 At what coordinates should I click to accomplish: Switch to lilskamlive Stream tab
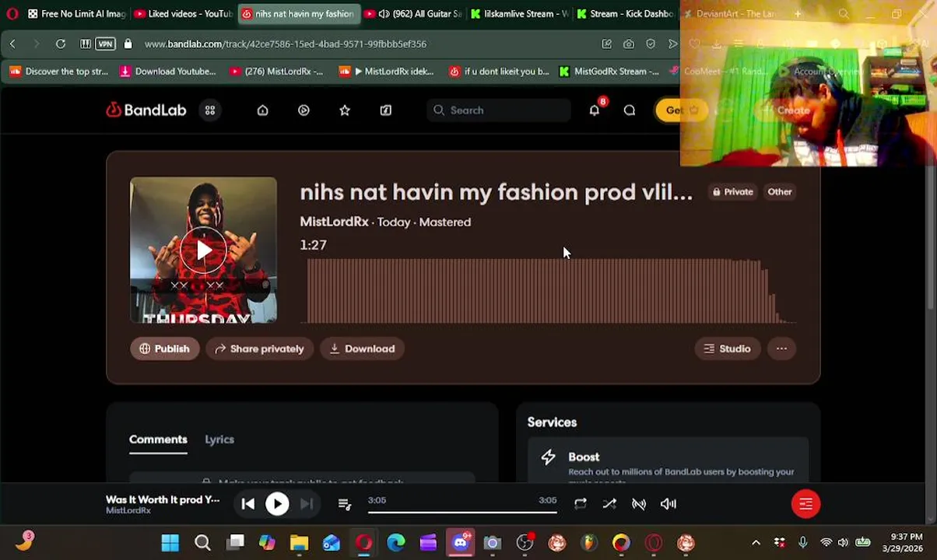tap(519, 14)
